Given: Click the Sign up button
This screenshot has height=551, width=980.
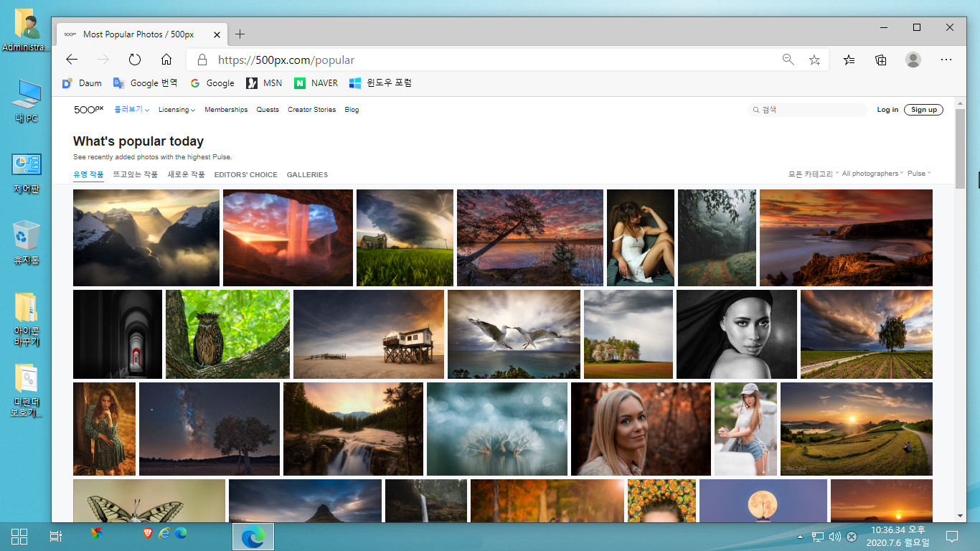Looking at the screenshot, I should point(923,110).
